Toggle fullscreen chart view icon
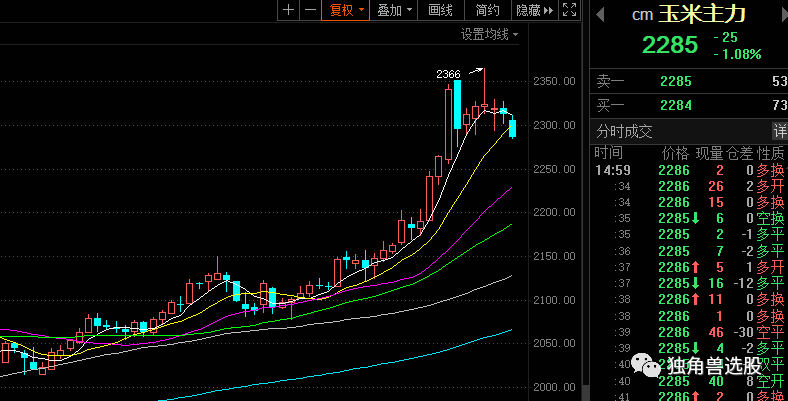Screen dimensions: 788x401 (x=569, y=10)
